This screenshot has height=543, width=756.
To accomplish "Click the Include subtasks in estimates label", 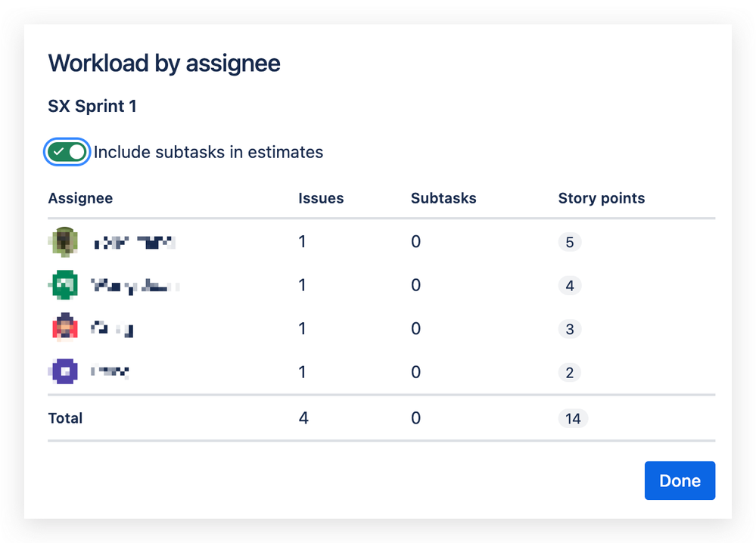I will 208,152.
